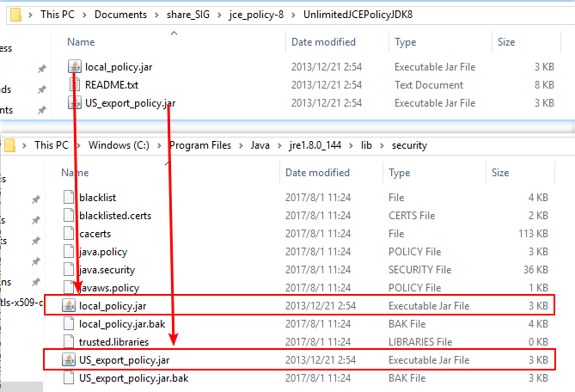This screenshot has height=392, width=575.
Task: Select the cacerts file icon
Action: pyautogui.click(x=69, y=234)
